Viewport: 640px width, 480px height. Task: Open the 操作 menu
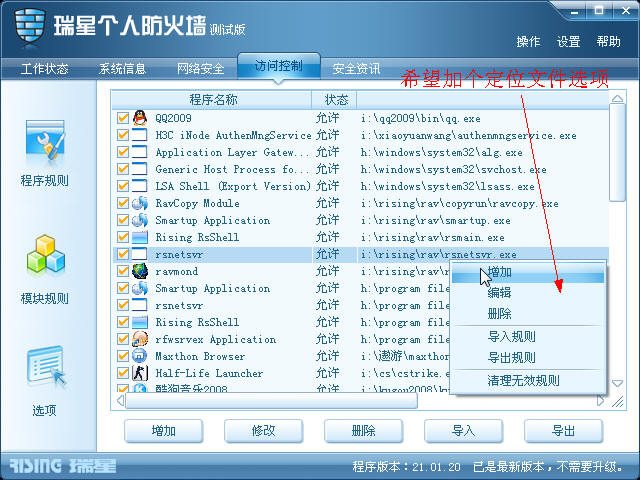(x=528, y=42)
